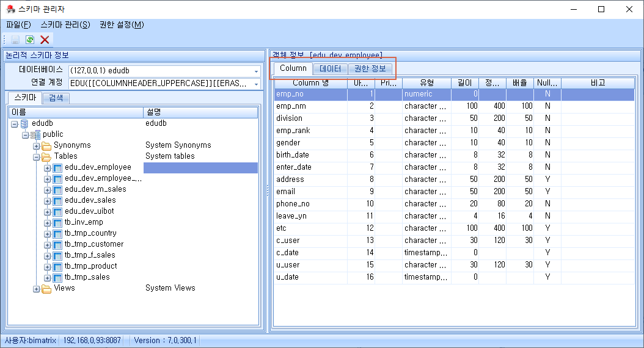Click the Tables folder icon
This screenshot has height=348, width=644.
pos(46,157)
